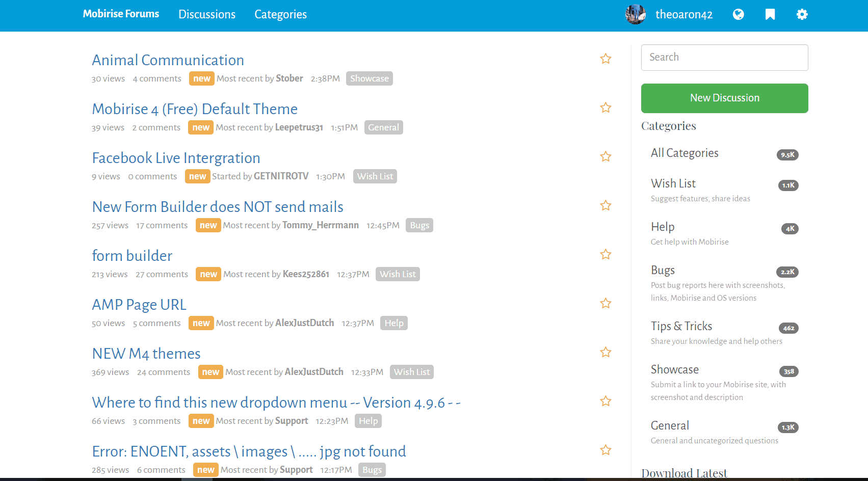
Task: Open theoaron42 username link
Action: click(684, 14)
